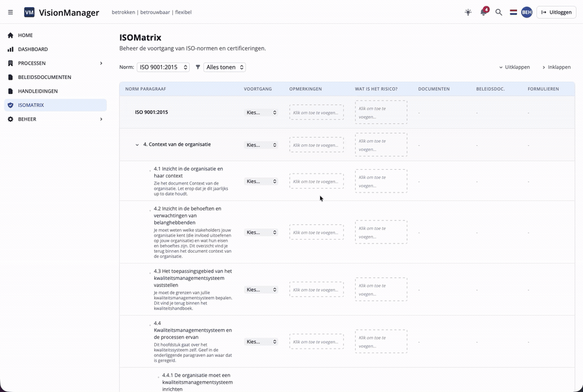Open Voortgang dropdown for row 4.4
Image resolution: width=583 pixels, height=392 pixels.
tap(261, 341)
